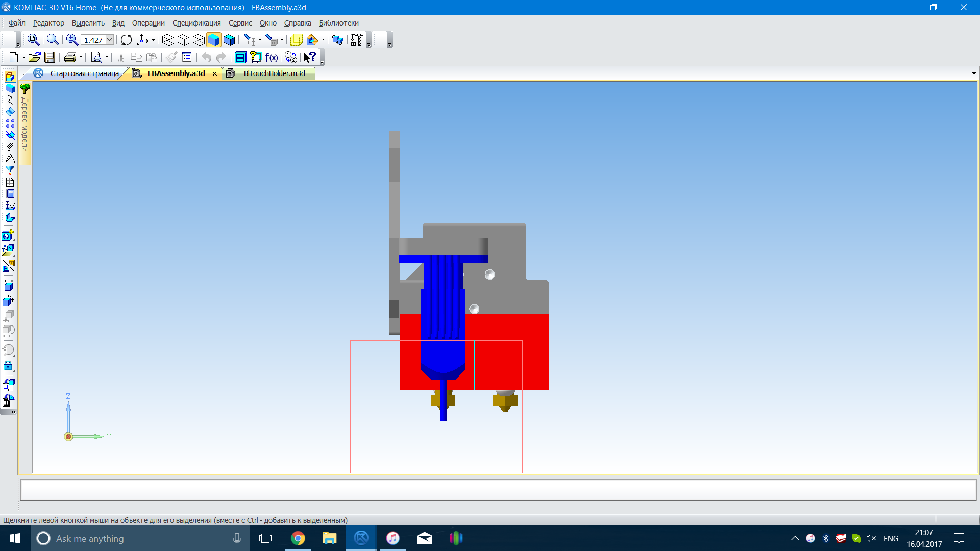Viewport: 980px width, 551px height.
Task: Click the blue padlock fix icon
Action: 8,366
